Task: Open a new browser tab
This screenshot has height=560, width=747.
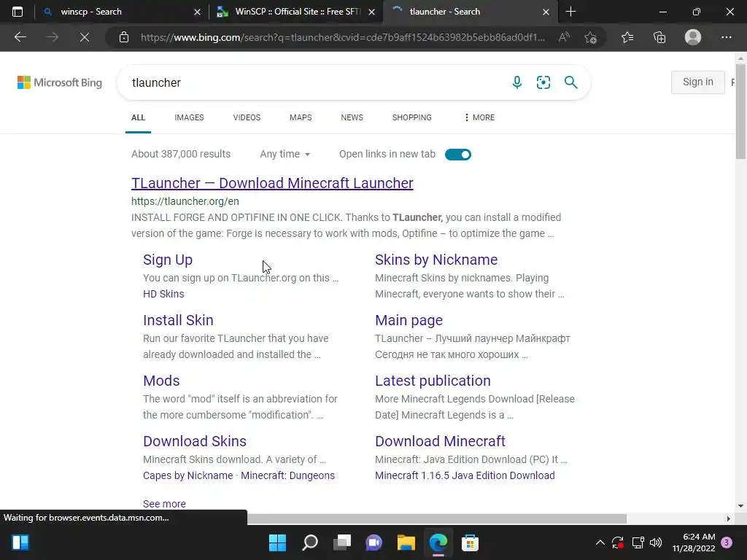Action: click(570, 12)
